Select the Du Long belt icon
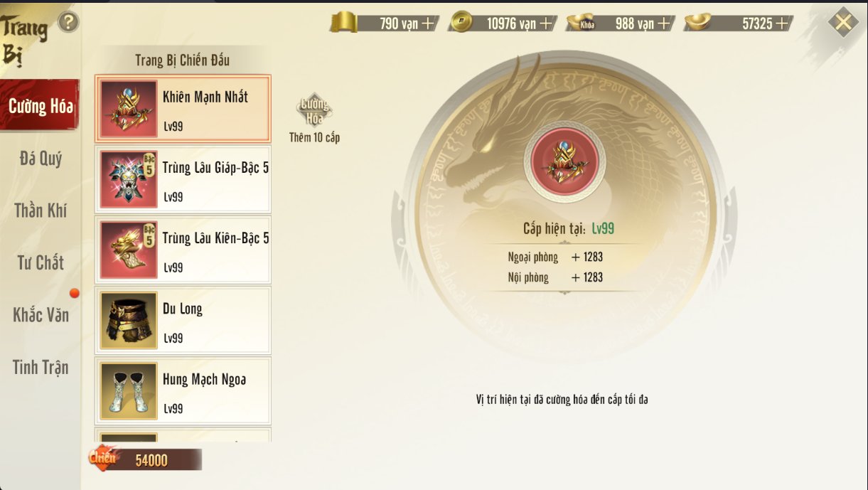 129,320
